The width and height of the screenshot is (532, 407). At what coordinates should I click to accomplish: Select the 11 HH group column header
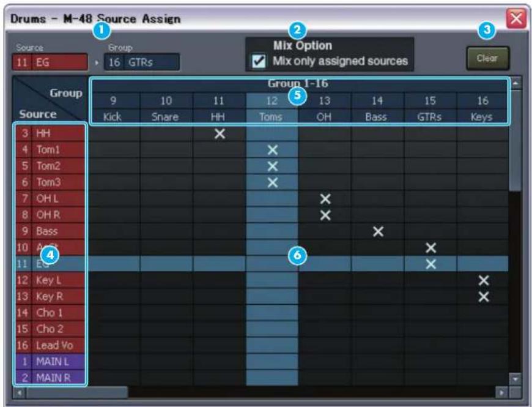[x=220, y=108]
